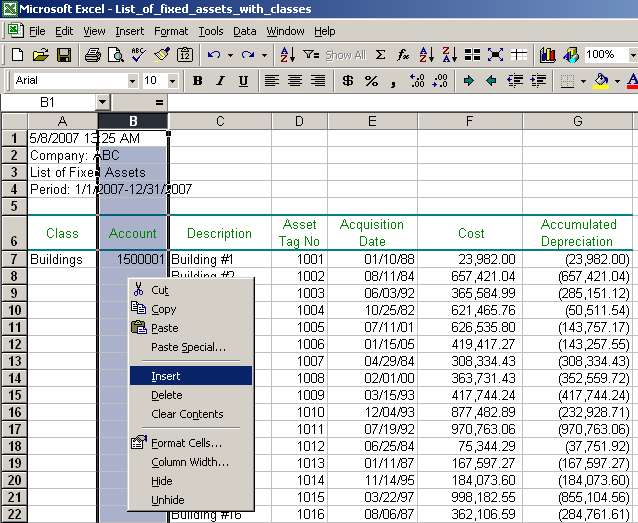The height and width of the screenshot is (523, 638).
Task: Open the File menu
Action: (37, 31)
